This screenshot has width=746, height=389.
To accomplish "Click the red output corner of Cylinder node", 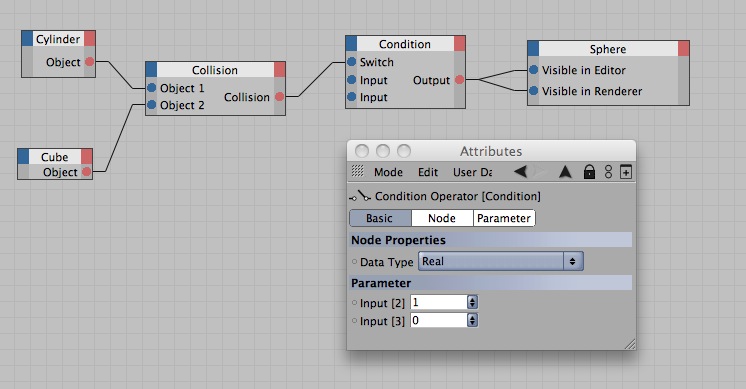I will [90, 39].
